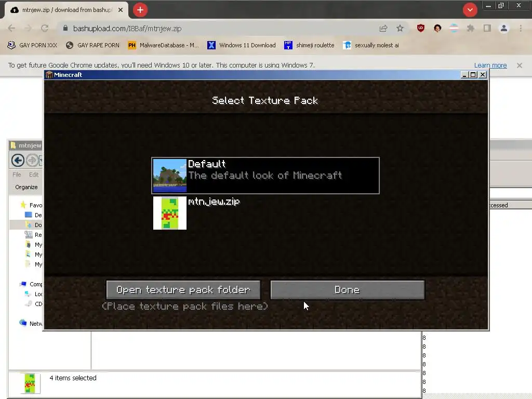Click the Minecraft window title icon
This screenshot has height=399, width=532.
[49, 75]
